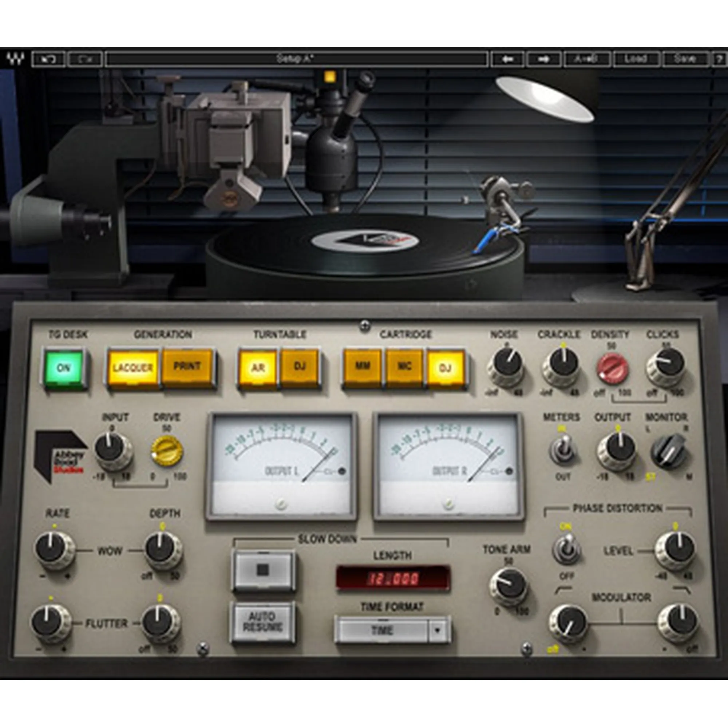Redo the change in the toolbar
728x728 pixels.
click(85, 59)
